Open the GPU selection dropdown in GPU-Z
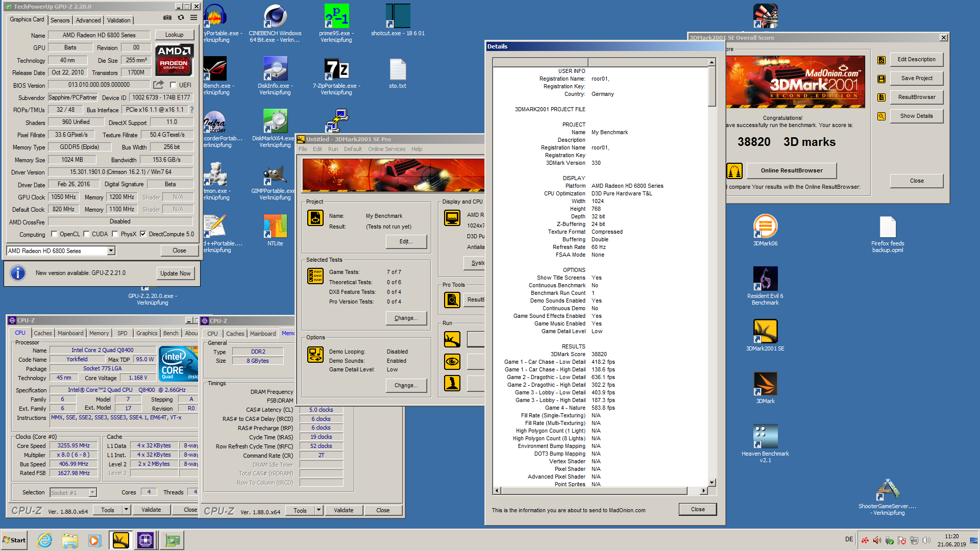Viewport: 980px width, 551px height. (x=111, y=251)
